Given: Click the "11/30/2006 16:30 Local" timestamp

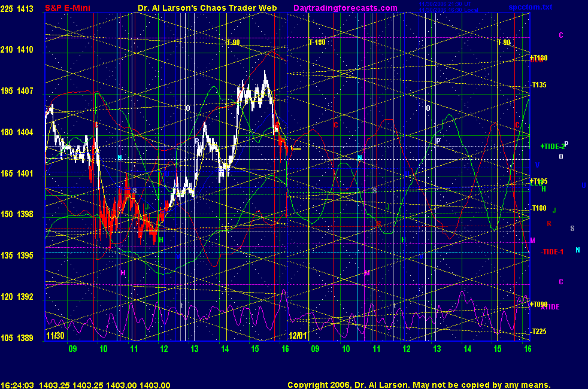Looking at the screenshot, I should [448, 10].
